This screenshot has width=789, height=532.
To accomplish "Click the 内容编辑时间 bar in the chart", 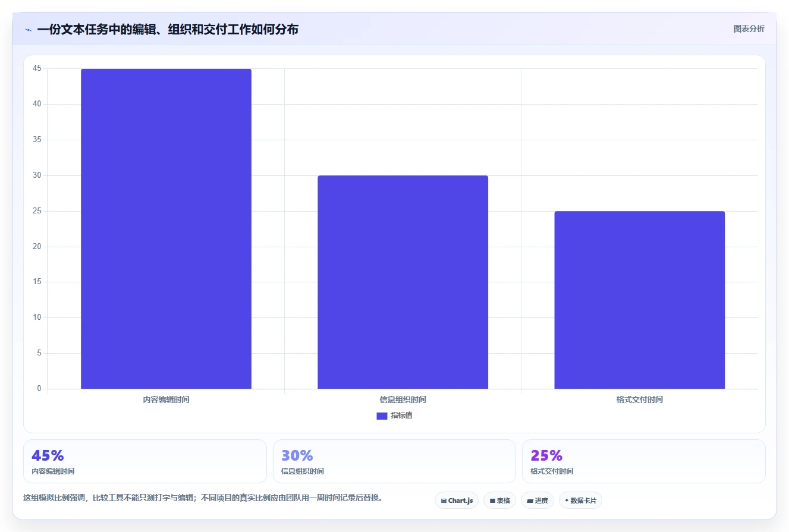I will click(166, 229).
